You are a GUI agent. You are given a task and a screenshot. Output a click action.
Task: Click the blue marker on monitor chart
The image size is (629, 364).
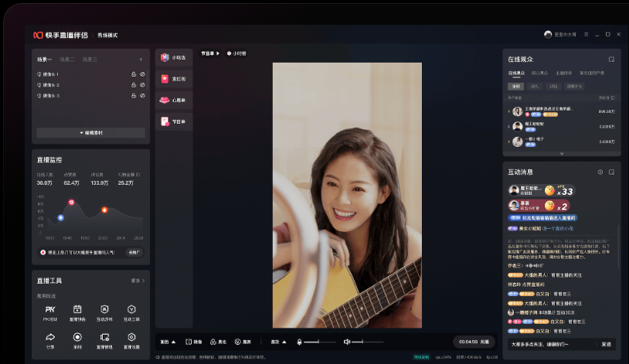click(60, 217)
